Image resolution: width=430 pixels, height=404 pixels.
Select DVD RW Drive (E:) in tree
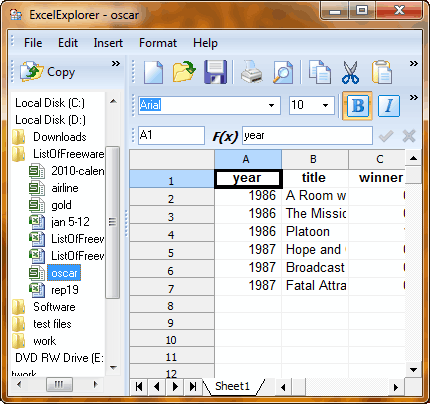tap(59, 358)
